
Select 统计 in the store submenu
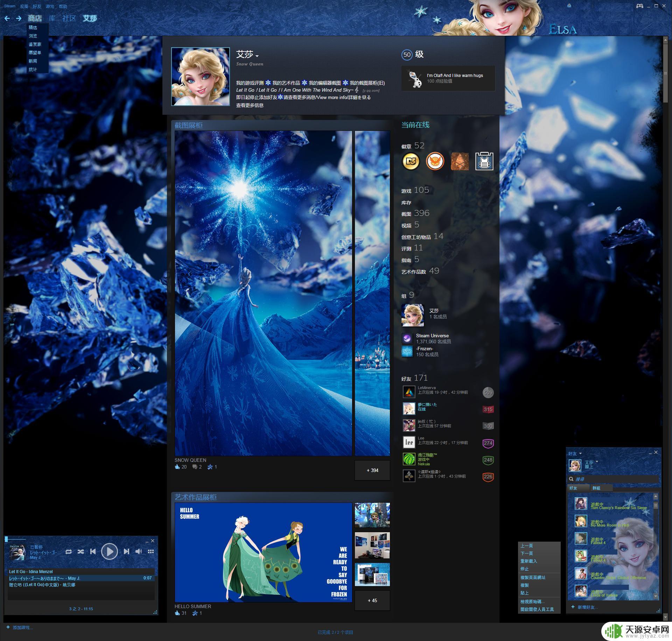(x=33, y=69)
